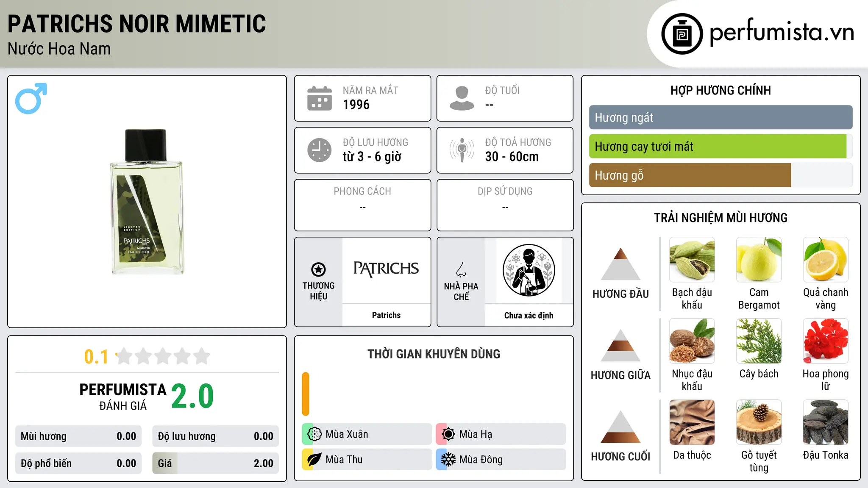Click the Perfumista đánh giá label
Viewport: 868px width, 488px height.
click(x=123, y=396)
